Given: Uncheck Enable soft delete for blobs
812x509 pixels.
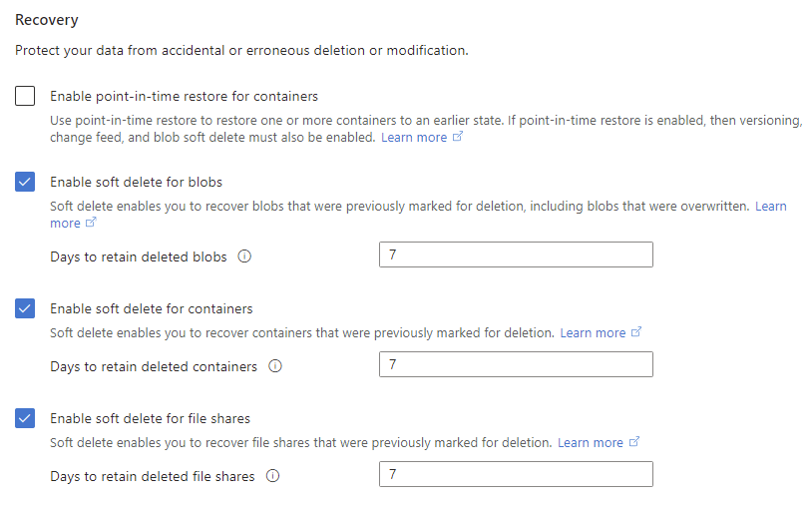Looking at the screenshot, I should point(25,182).
